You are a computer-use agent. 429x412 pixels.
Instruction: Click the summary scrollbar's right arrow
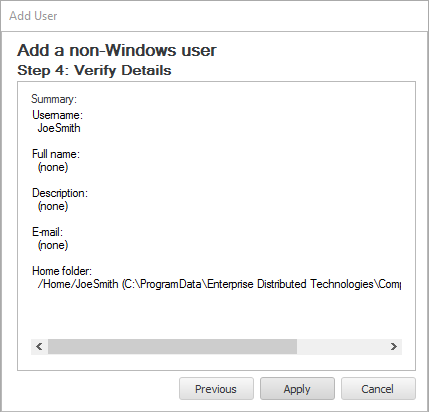(x=394, y=347)
